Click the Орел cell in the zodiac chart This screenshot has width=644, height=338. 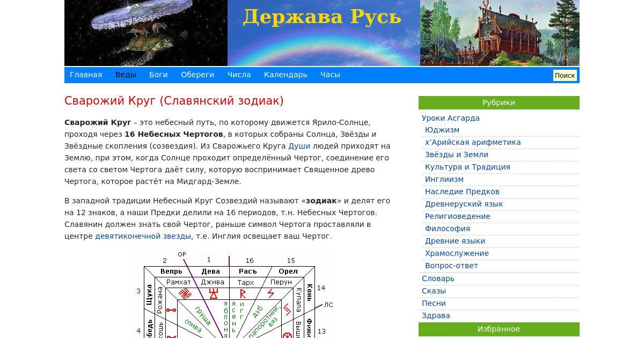288,271
